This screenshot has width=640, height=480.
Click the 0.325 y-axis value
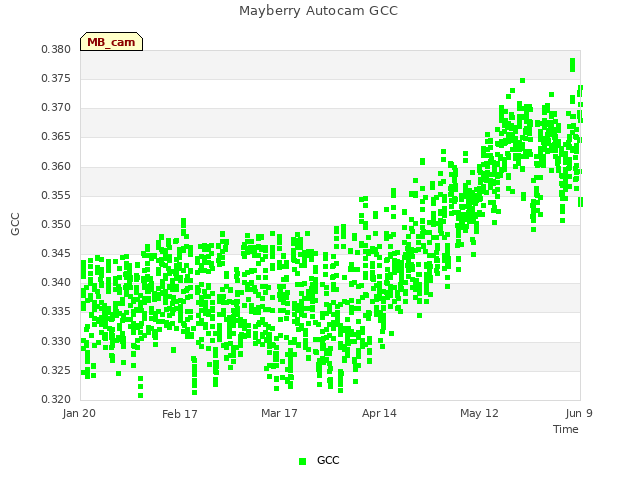click(x=56, y=371)
